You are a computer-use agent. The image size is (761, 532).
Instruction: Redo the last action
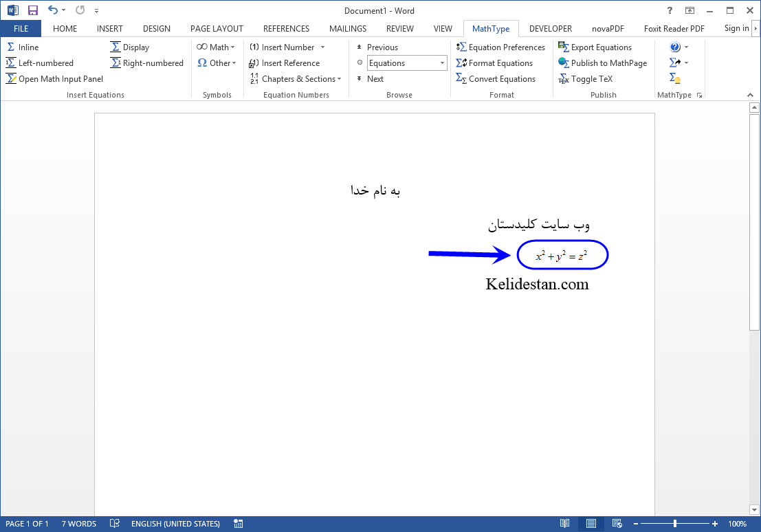point(80,10)
